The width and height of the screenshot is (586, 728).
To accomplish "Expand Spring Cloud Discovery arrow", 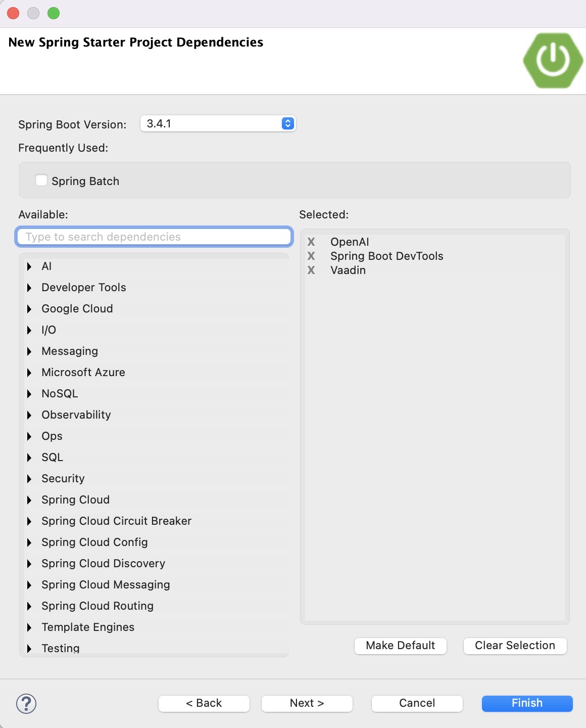I will tap(29, 564).
